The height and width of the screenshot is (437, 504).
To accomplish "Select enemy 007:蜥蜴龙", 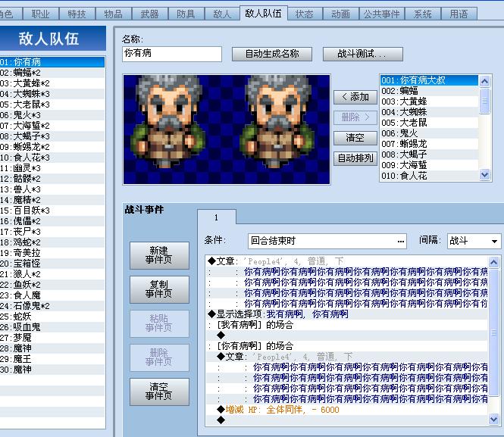I will tap(429, 144).
